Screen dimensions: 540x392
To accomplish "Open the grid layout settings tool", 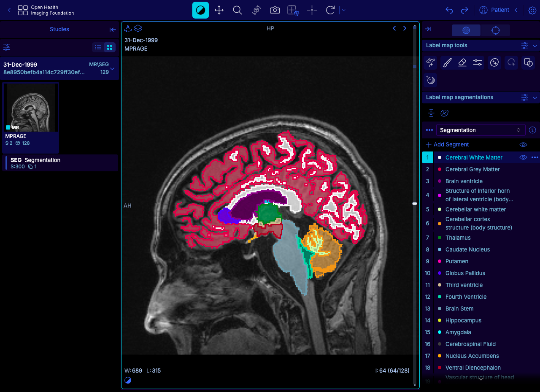I will (x=293, y=10).
